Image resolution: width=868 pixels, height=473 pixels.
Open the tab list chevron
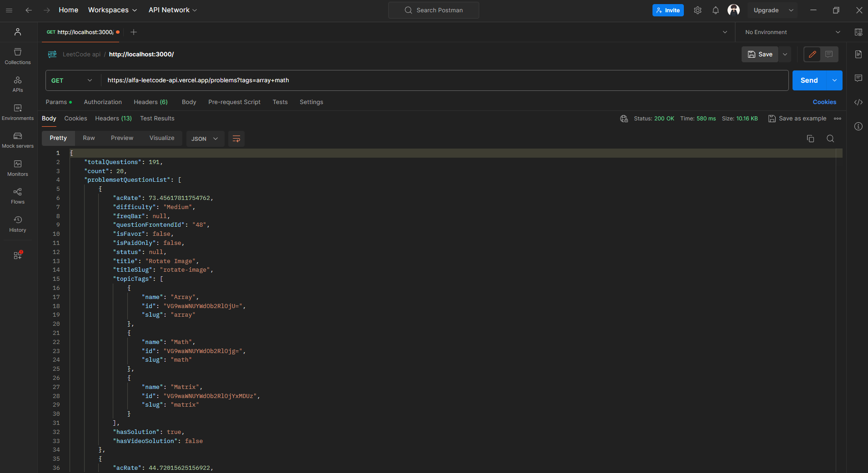[x=725, y=32]
